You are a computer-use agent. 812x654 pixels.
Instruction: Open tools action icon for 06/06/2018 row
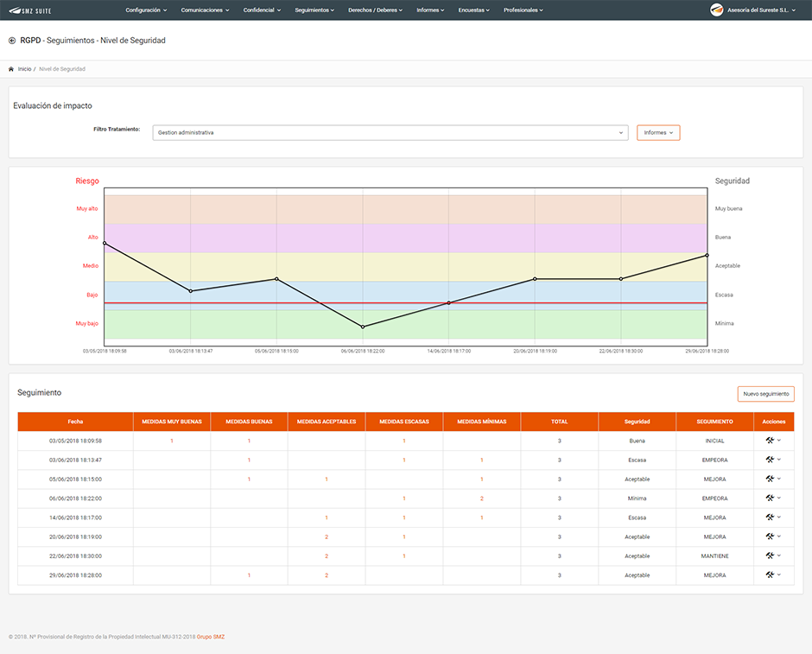tap(770, 498)
